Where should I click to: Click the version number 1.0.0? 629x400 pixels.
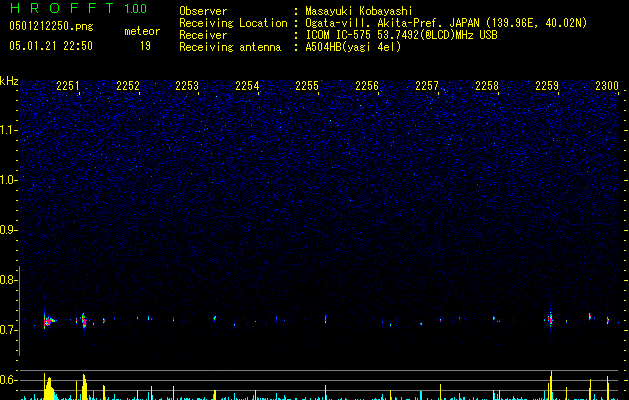(x=136, y=9)
